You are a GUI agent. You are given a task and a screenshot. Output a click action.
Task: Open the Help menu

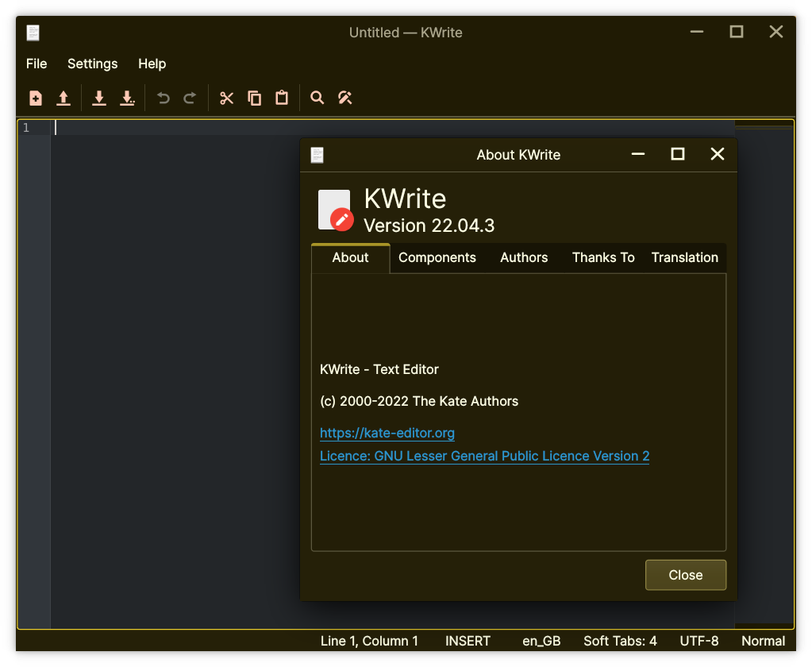152,64
